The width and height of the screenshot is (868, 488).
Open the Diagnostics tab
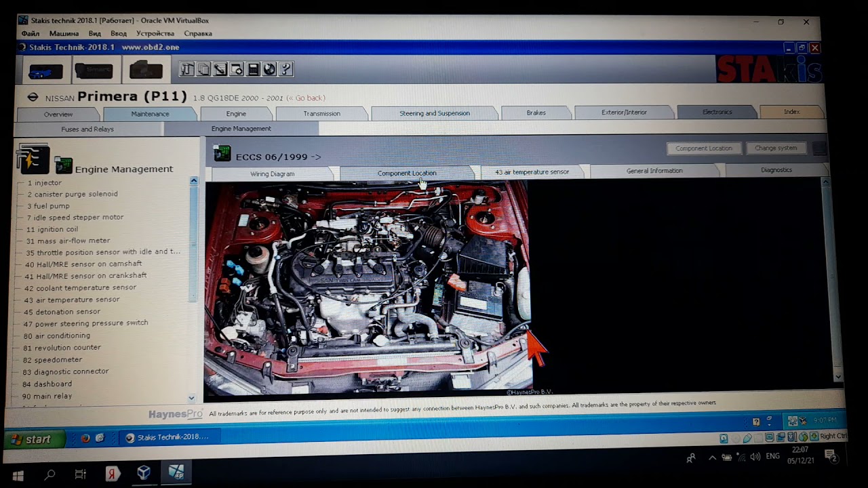[776, 170]
